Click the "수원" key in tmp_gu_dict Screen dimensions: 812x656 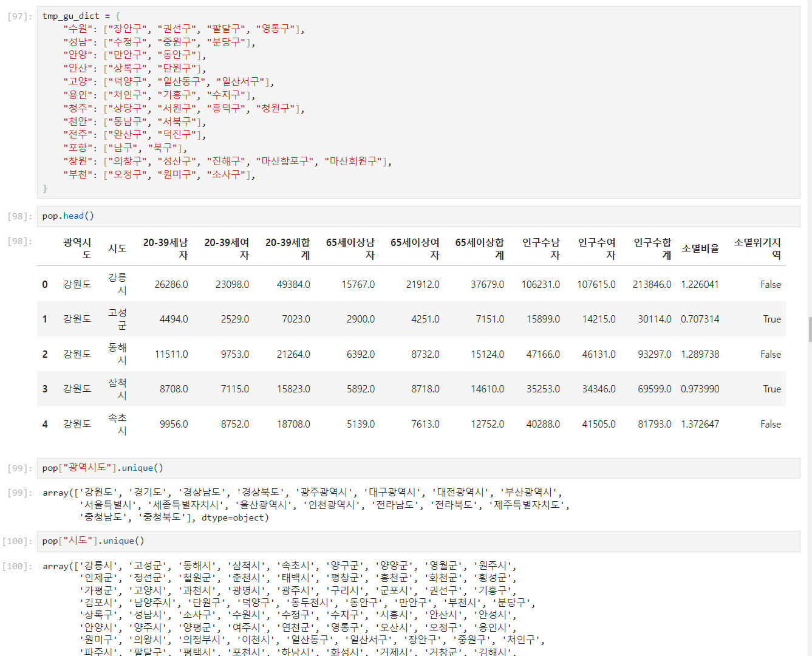(x=78, y=29)
